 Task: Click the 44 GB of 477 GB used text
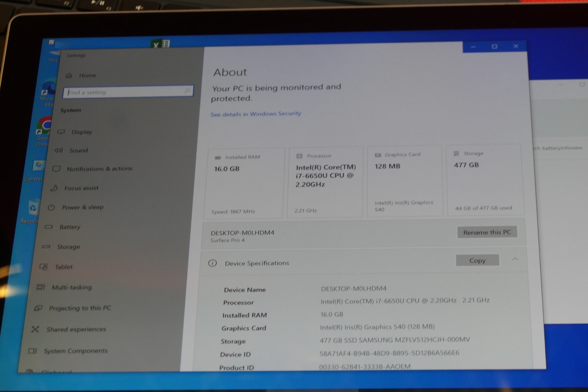tap(484, 208)
